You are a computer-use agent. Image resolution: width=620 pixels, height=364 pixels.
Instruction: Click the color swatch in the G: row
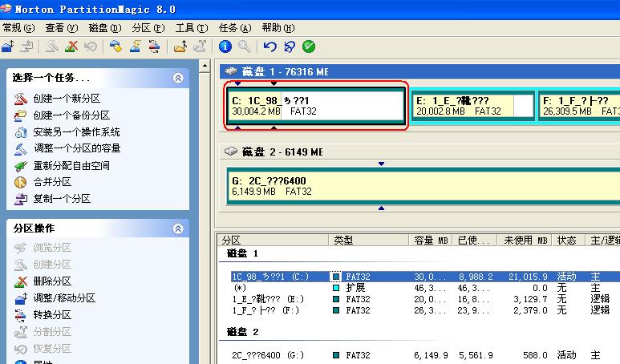tap(336, 355)
